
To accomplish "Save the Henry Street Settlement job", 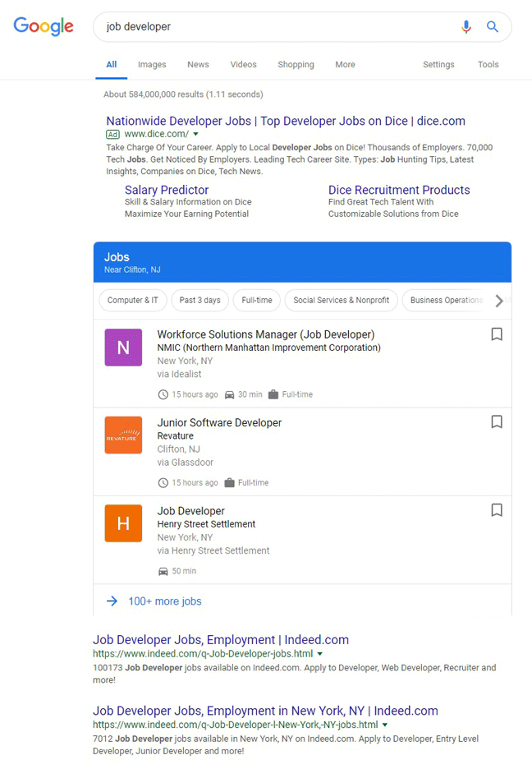I will click(x=497, y=510).
